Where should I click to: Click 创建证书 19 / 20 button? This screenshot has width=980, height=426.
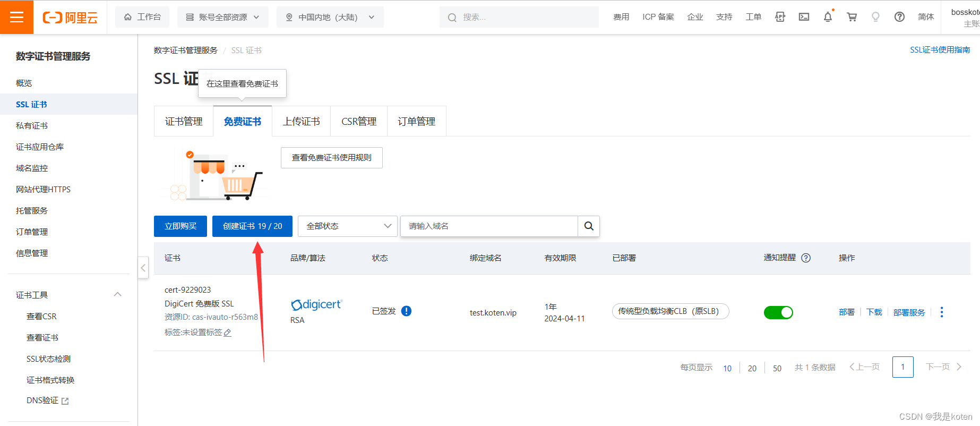coord(252,226)
